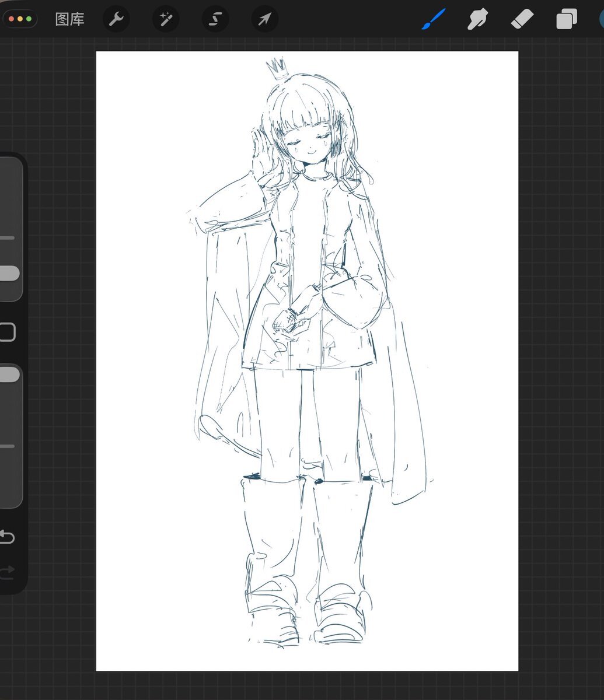This screenshot has width=604, height=700.
Task: Select the Transform arrow tool
Action: [x=264, y=19]
